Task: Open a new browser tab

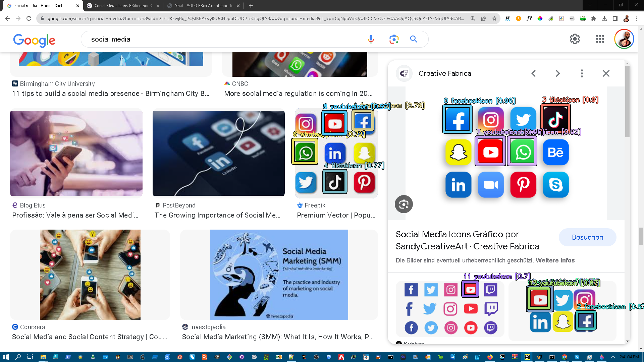Action: click(x=251, y=6)
